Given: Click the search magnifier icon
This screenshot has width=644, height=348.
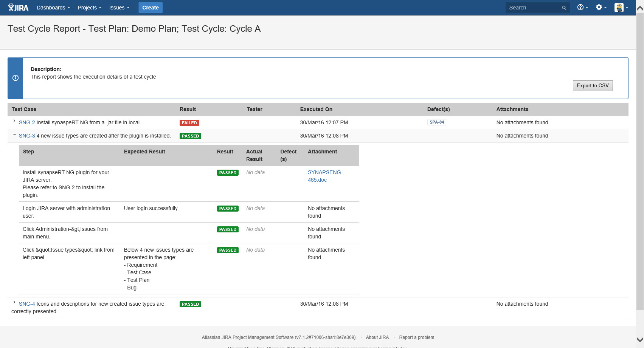Looking at the screenshot, I should [x=564, y=8].
